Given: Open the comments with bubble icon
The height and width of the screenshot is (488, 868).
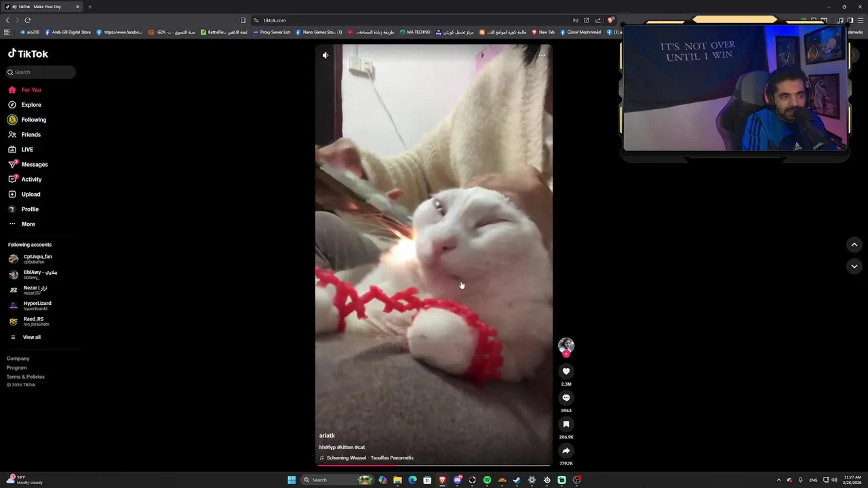Looking at the screenshot, I should click(566, 398).
